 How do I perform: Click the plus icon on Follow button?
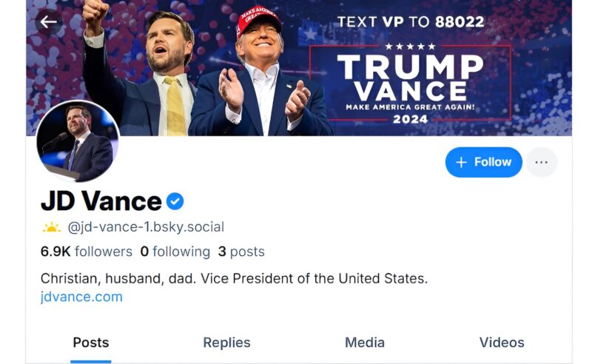(461, 162)
